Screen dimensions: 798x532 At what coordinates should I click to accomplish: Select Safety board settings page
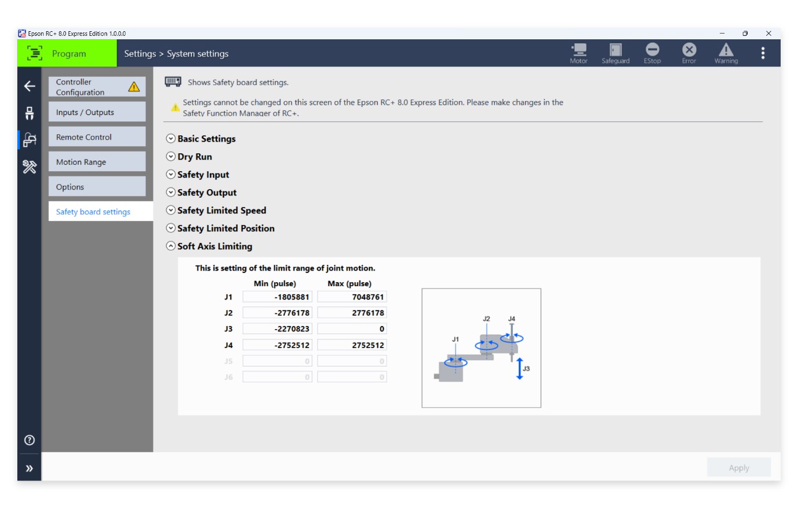(x=101, y=212)
